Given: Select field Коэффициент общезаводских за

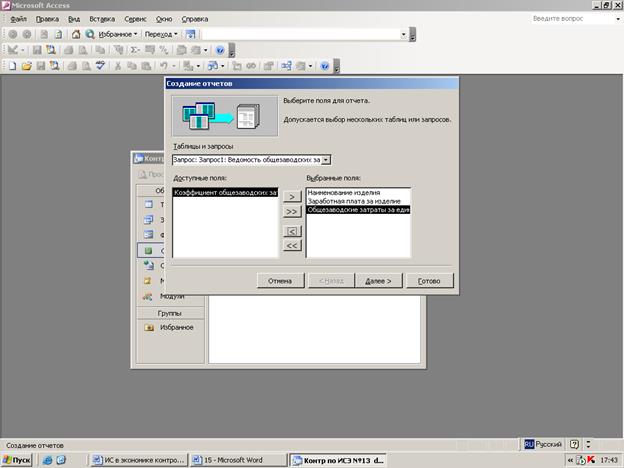Looking at the screenshot, I should pyautogui.click(x=225, y=193).
